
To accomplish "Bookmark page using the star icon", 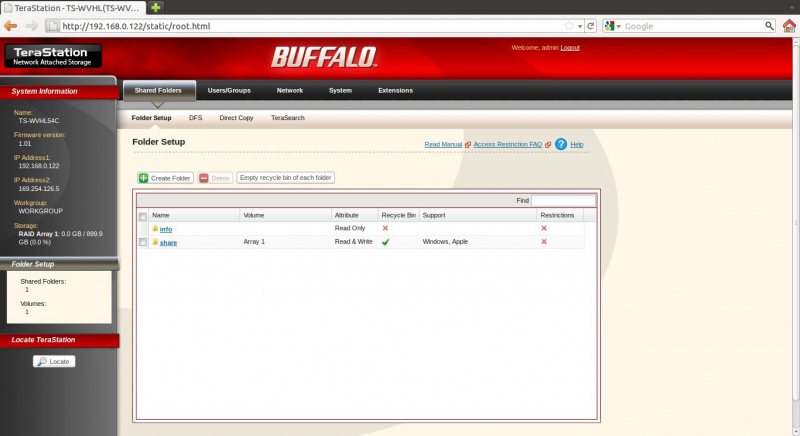I will [x=569, y=25].
